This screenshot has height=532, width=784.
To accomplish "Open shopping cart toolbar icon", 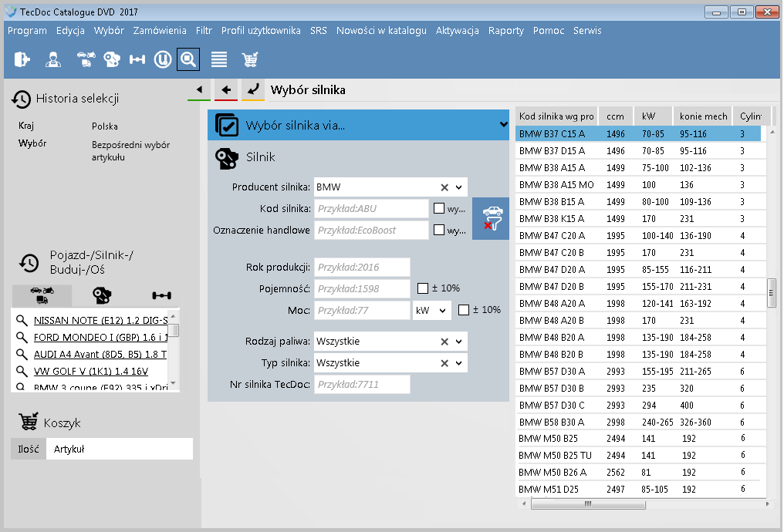I will [249, 59].
